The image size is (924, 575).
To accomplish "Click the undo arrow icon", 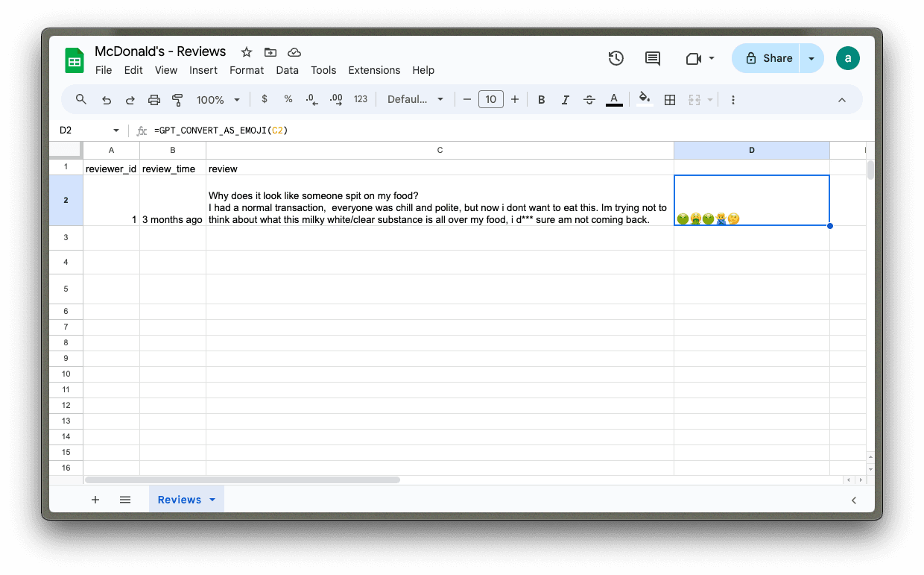I will coord(107,99).
